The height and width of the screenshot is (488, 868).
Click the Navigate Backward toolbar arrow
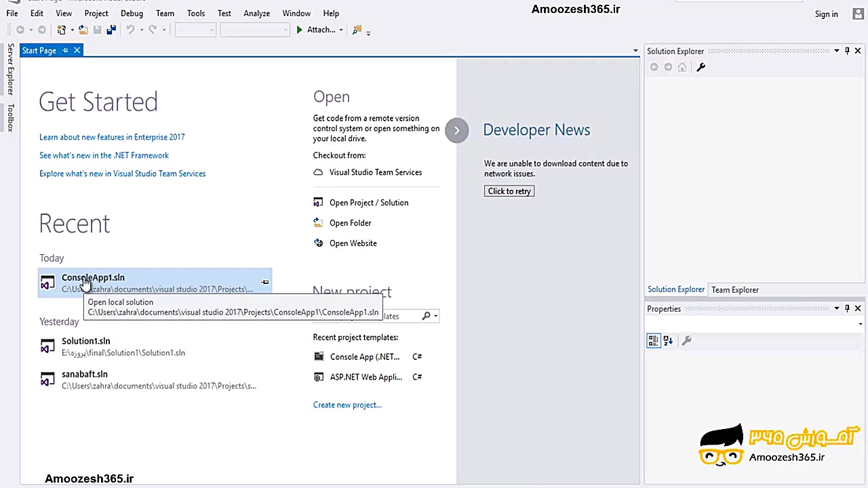click(20, 30)
